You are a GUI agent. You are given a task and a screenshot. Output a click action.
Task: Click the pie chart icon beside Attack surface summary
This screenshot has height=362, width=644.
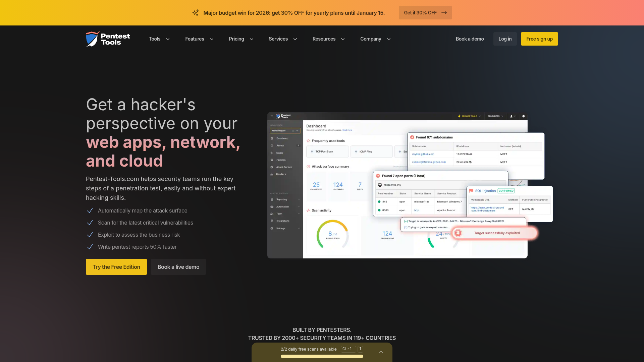click(308, 167)
